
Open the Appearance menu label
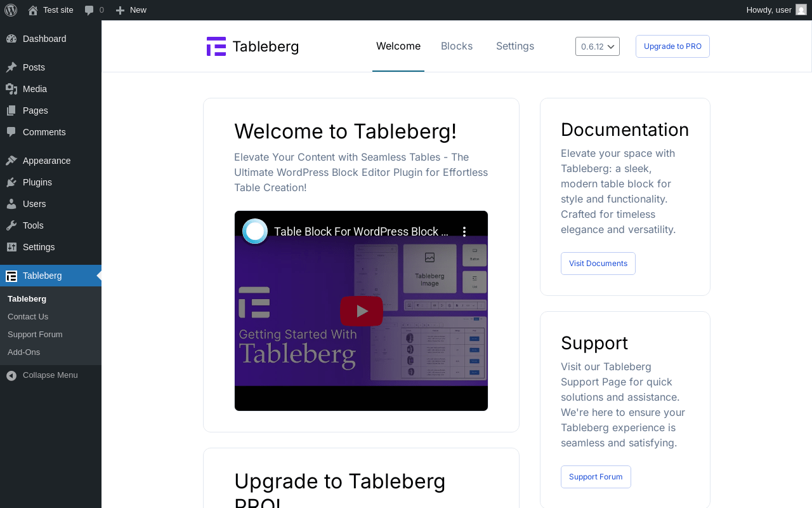[47, 161]
